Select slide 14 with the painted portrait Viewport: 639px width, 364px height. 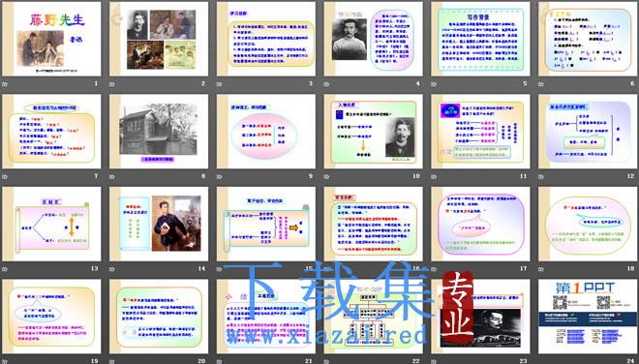159,224
